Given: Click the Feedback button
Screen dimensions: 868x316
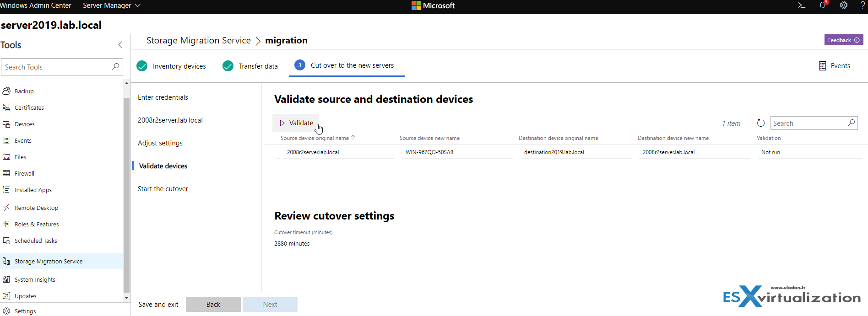Looking at the screenshot, I should pyautogui.click(x=844, y=40).
